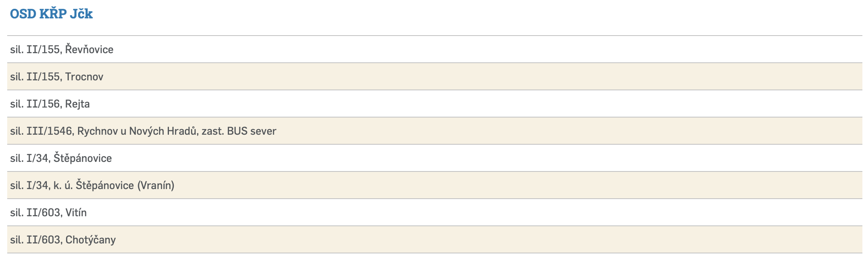The height and width of the screenshot is (263, 868).
Task: Click the k. ú. abbreviation text
Action: [x=63, y=185]
